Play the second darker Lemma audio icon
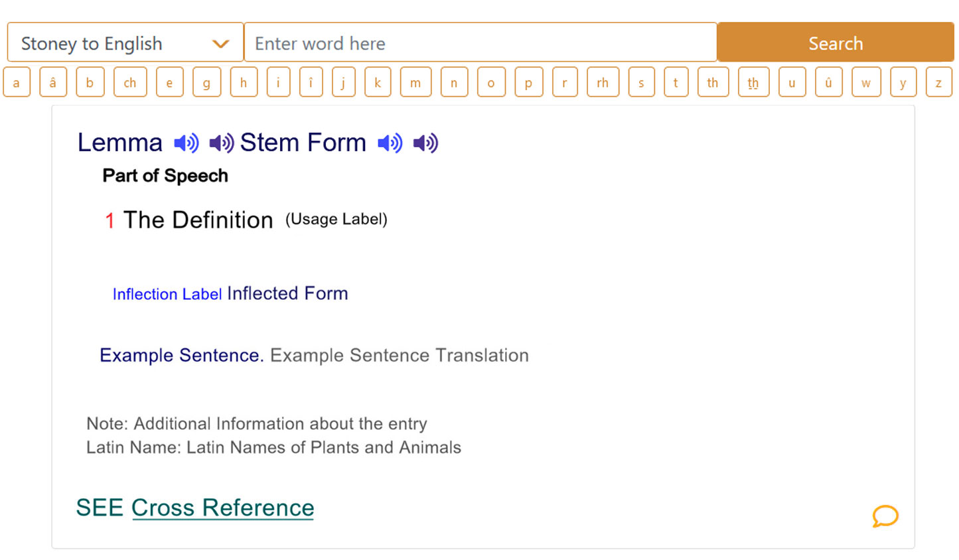This screenshot has width=959, height=560. pos(221,143)
